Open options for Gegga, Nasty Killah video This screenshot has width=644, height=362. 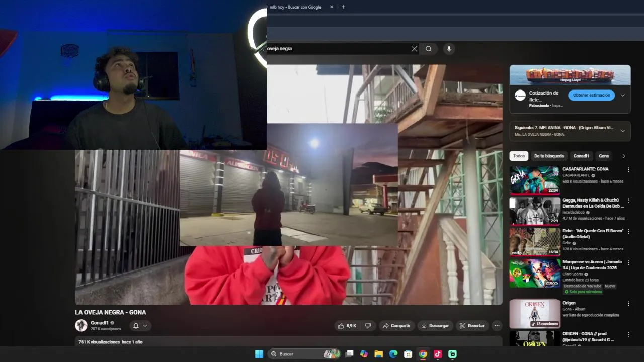point(628,201)
